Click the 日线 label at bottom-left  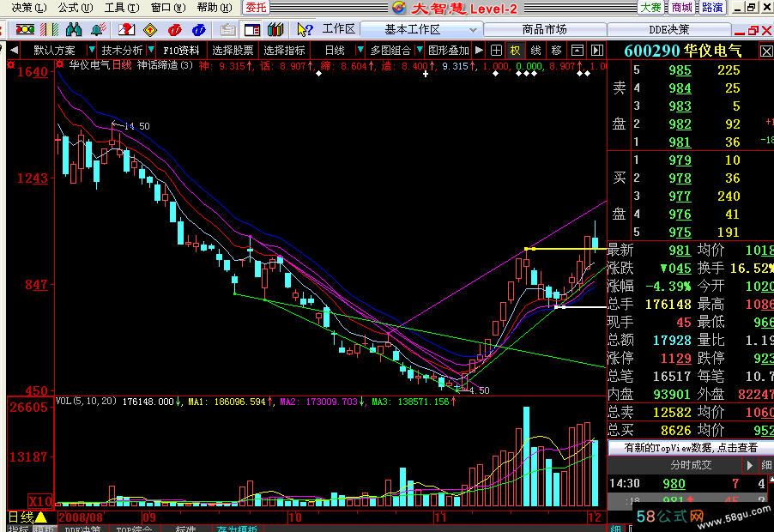pyautogui.click(x=21, y=517)
